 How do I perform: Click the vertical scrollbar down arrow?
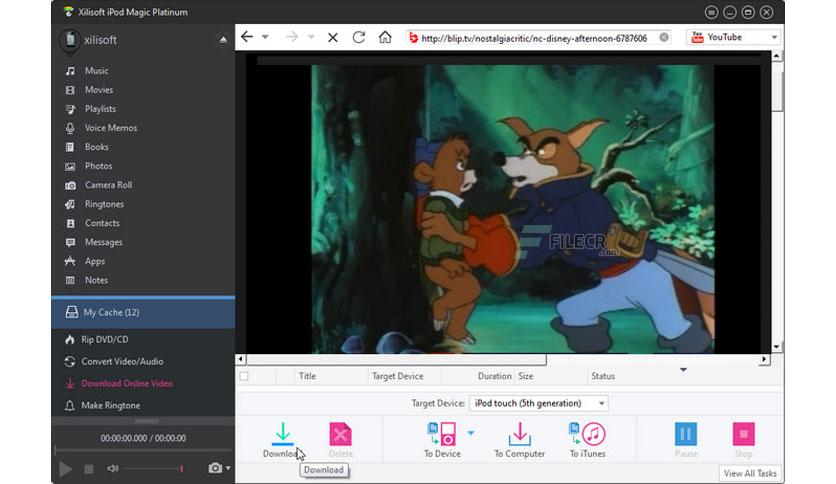[777, 346]
